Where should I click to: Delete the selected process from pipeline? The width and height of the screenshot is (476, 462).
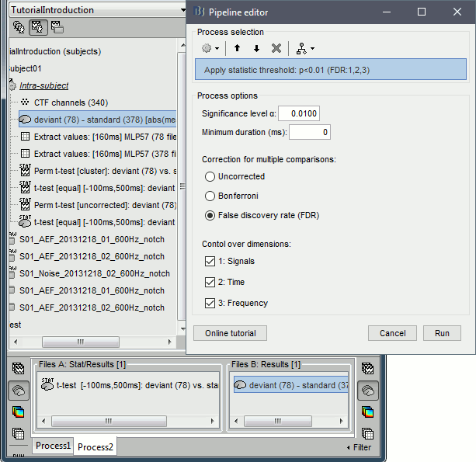click(276, 48)
